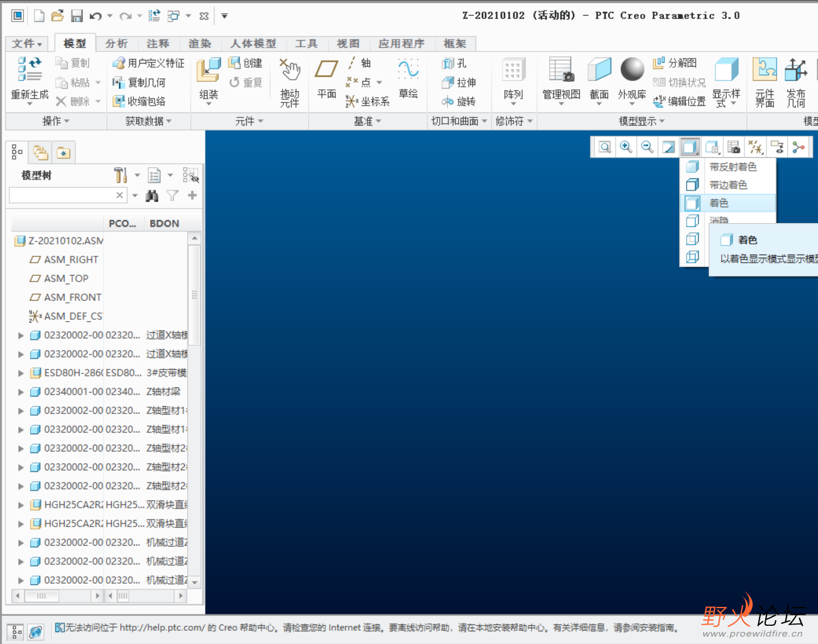Toggle annotation display eye icon
The height and width of the screenshot is (644, 818).
click(x=777, y=147)
